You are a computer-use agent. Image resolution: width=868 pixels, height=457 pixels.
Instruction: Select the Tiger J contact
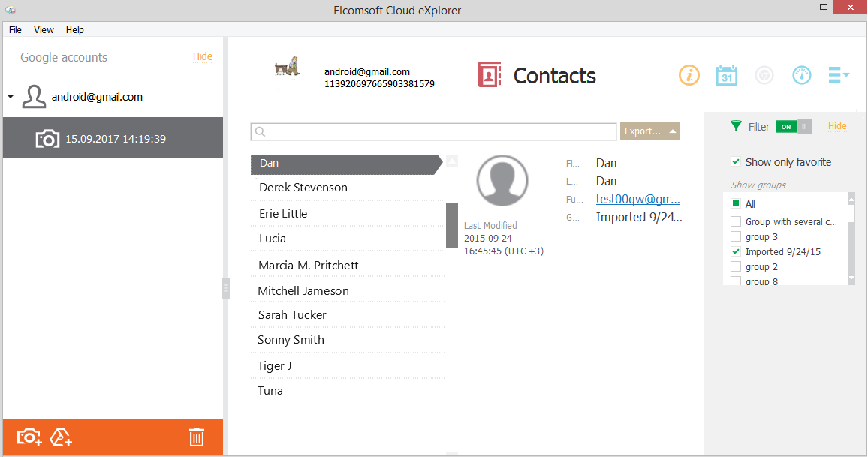point(348,365)
